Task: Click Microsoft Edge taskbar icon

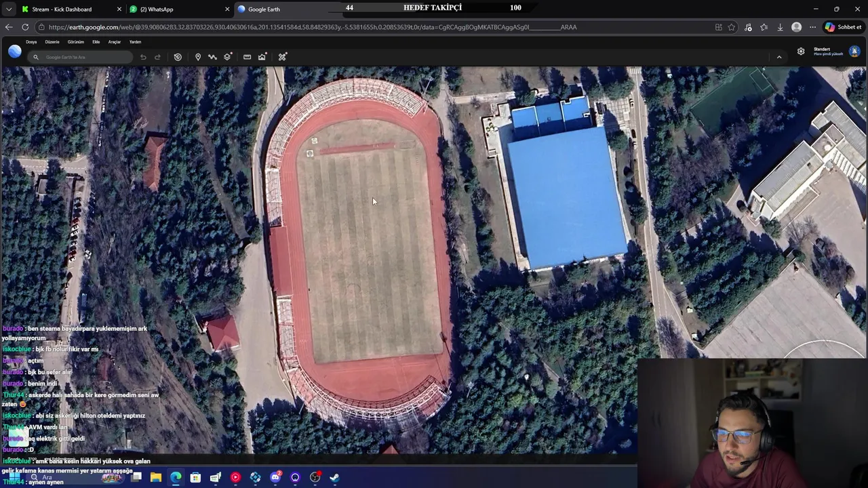Action: 176,477
